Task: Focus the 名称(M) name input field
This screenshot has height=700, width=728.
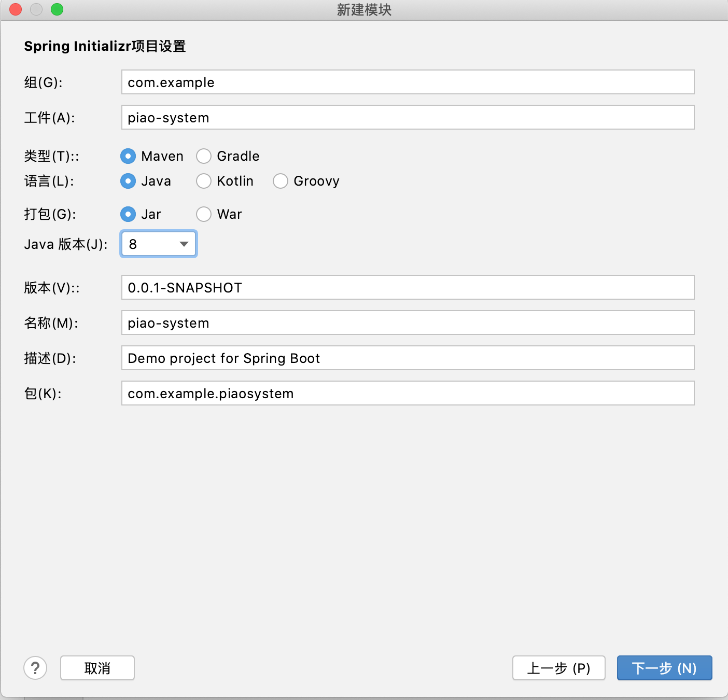Action: (x=408, y=323)
